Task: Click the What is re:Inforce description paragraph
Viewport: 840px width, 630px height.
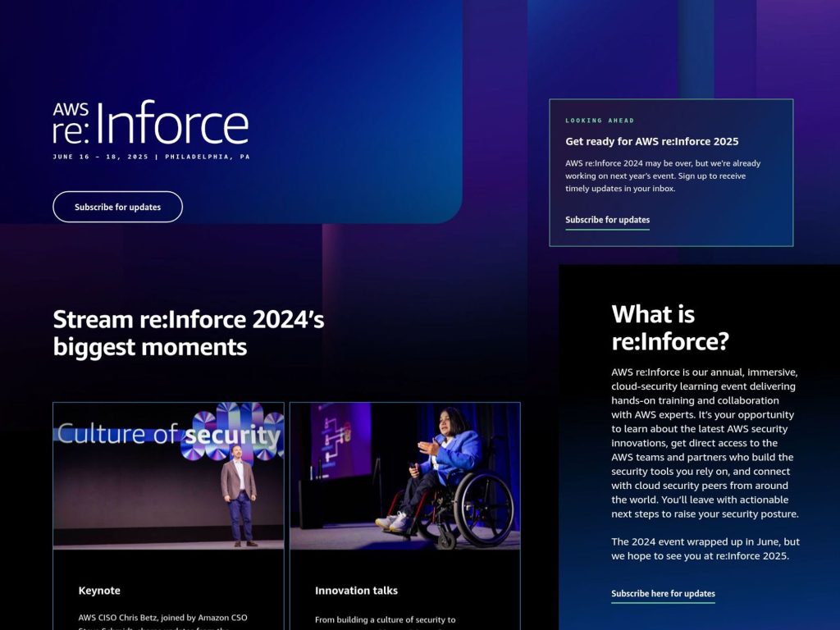Action: tap(704, 443)
